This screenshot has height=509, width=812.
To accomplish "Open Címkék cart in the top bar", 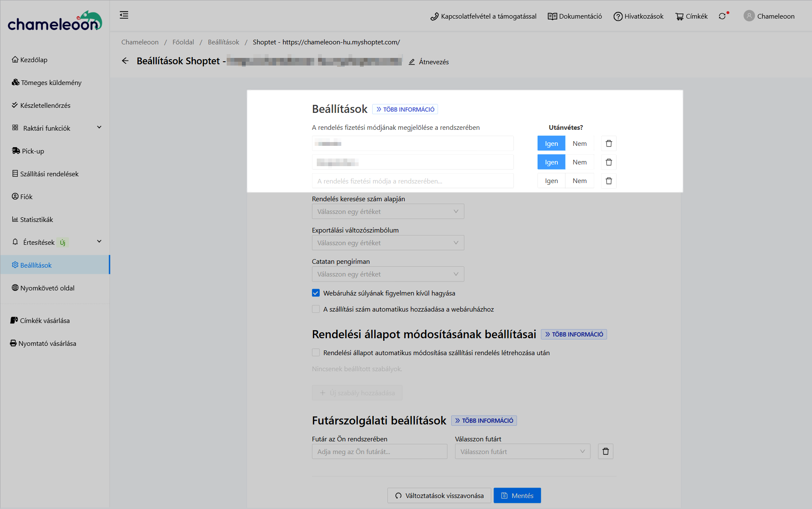I will tap(691, 16).
